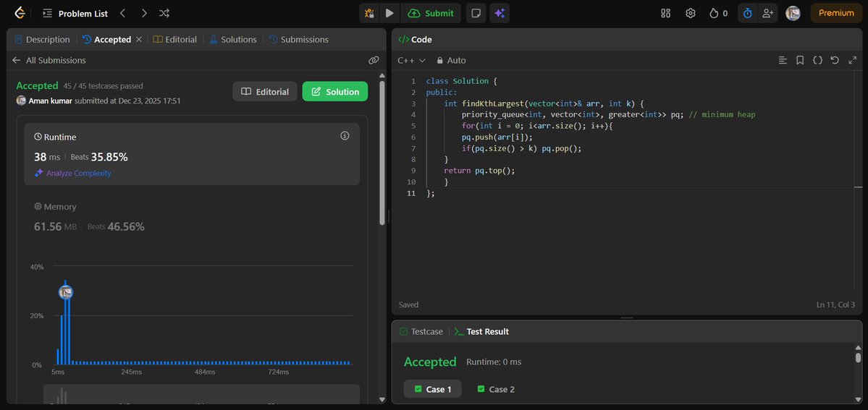Go back to All Submissions
868x410 pixels.
[x=49, y=60]
